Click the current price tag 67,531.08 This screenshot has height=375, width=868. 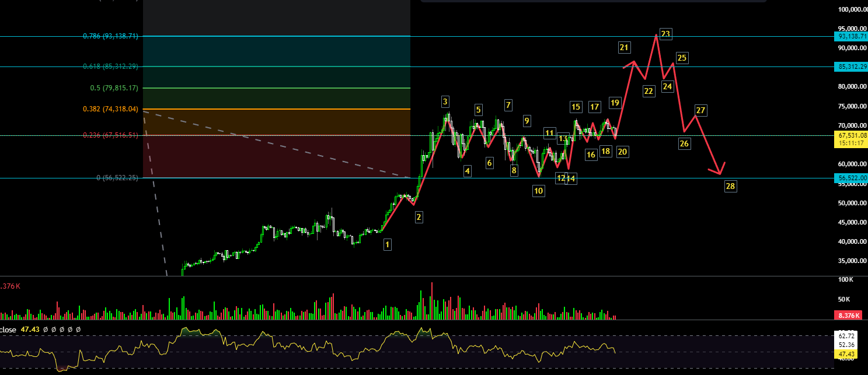pyautogui.click(x=851, y=135)
